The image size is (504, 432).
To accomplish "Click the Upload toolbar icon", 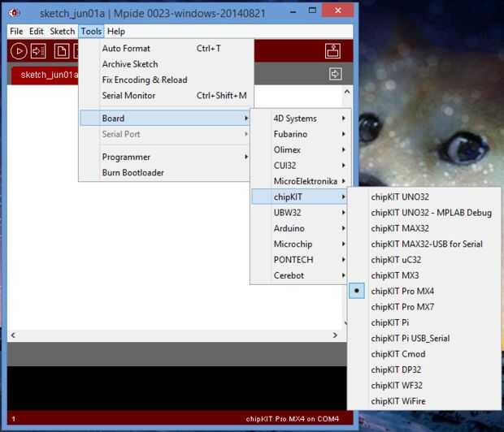I will 38,51.
